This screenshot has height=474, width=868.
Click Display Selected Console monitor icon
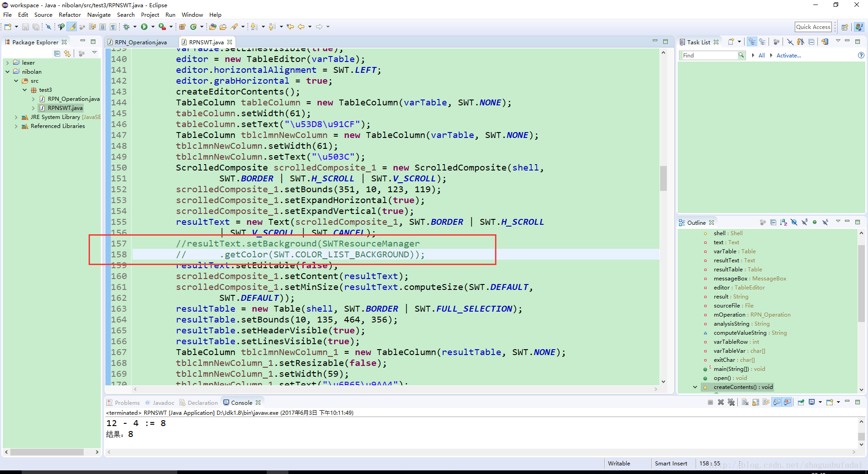[x=811, y=402]
